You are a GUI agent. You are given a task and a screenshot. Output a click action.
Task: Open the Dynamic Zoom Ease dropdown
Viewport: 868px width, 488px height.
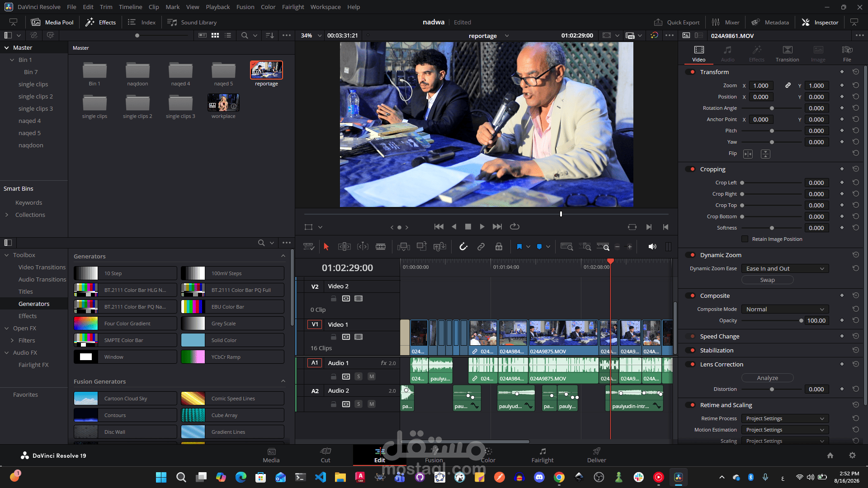pyautogui.click(x=785, y=268)
